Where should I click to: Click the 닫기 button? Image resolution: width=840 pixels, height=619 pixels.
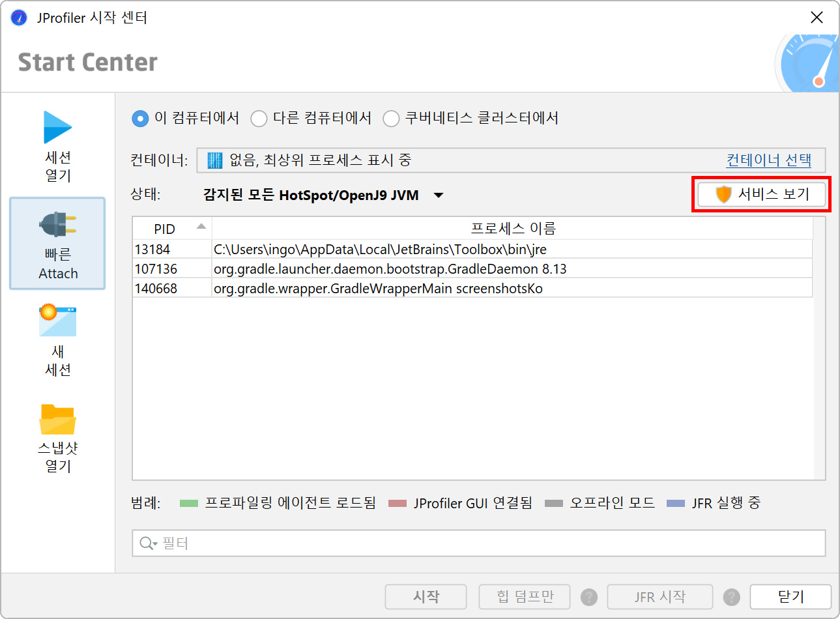(790, 597)
